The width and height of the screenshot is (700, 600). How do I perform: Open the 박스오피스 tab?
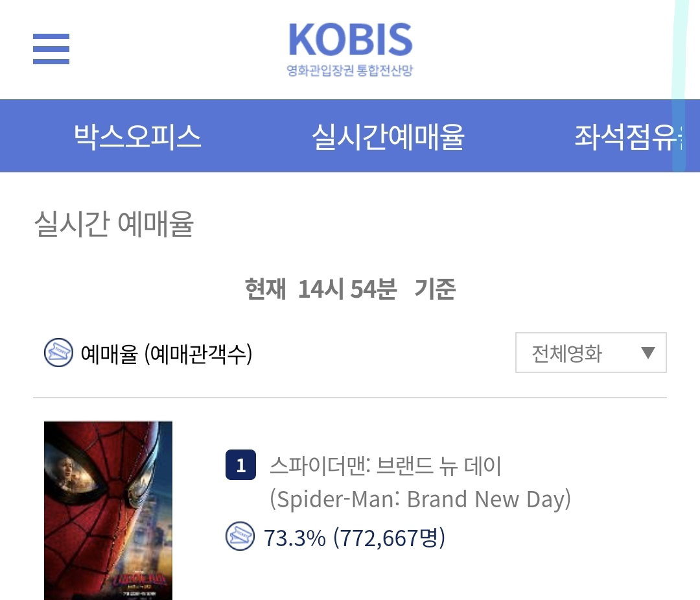click(x=137, y=136)
